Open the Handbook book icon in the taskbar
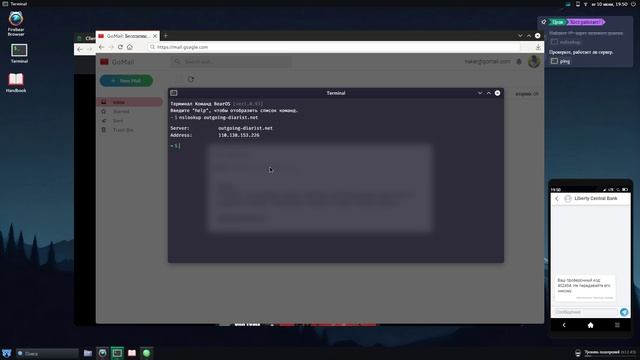This screenshot has height=360, width=640. 132,353
